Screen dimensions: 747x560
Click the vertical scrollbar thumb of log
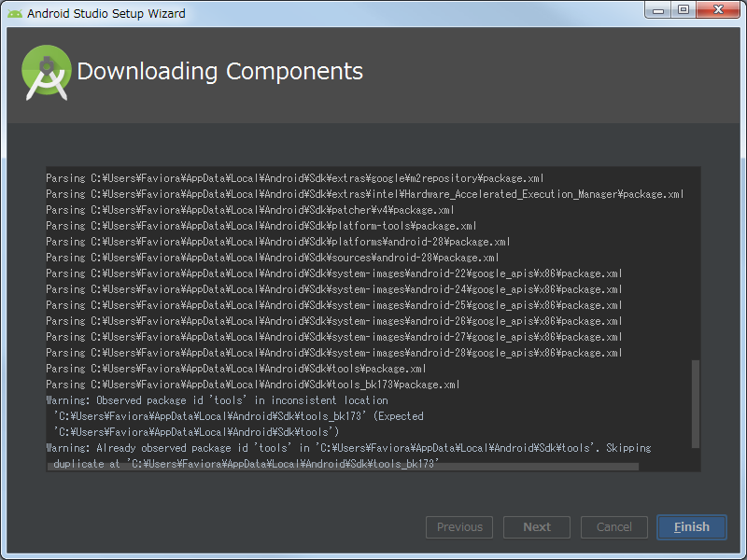coord(696,404)
